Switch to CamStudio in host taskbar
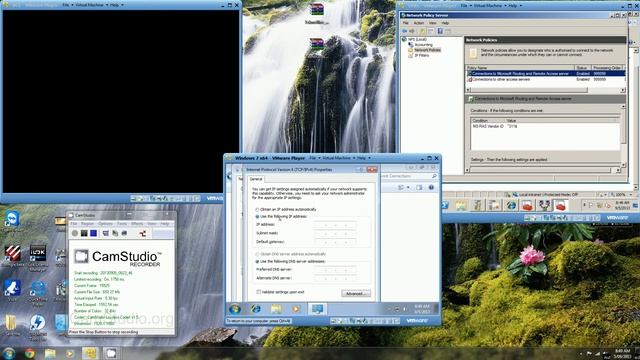The width and height of the screenshot is (640, 360). pos(111,353)
